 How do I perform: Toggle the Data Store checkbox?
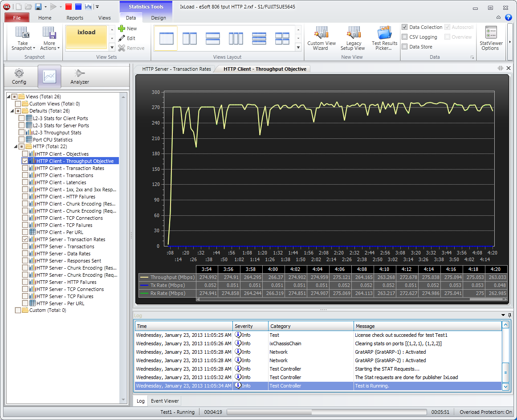coord(405,47)
